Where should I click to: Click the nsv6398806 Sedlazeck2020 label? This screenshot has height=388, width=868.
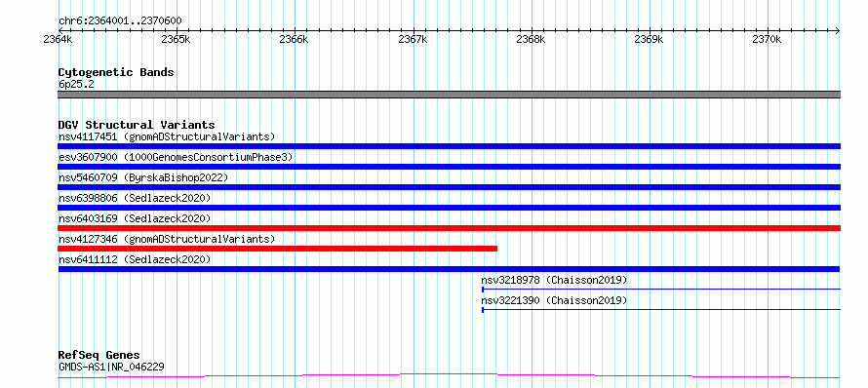click(x=135, y=198)
